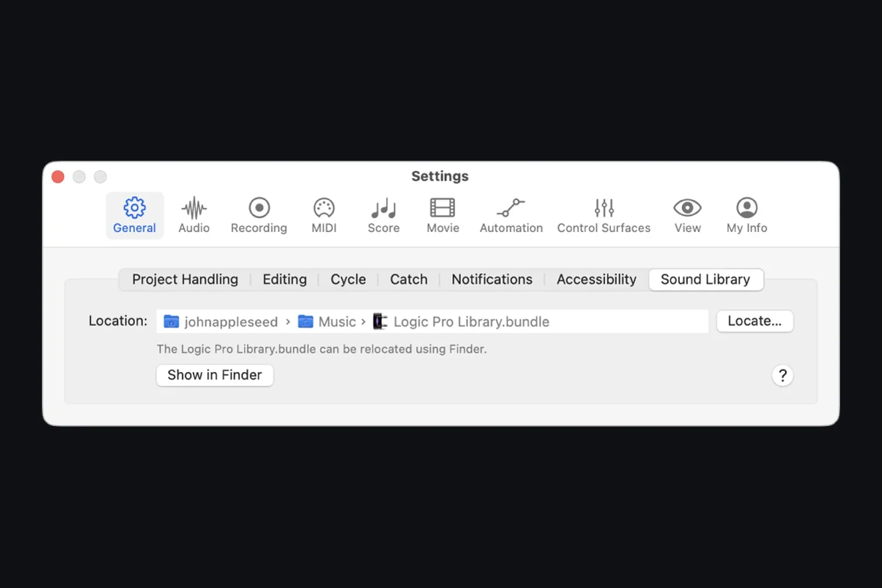
Task: Open the MIDI settings pane
Action: (324, 215)
